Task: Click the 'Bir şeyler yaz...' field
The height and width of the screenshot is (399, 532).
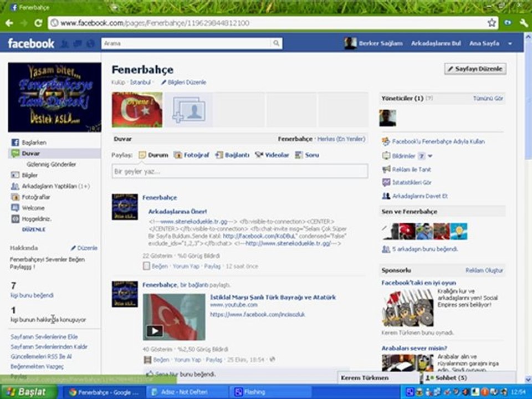Action: coord(240,171)
